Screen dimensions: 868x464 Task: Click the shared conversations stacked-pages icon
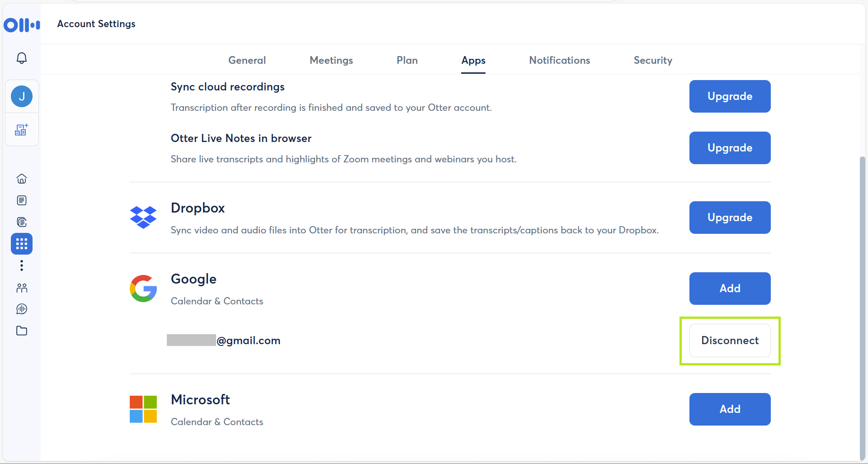point(21,222)
